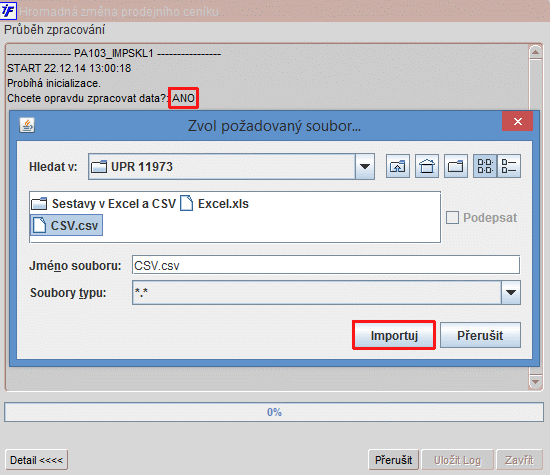Click the log scrollbar down arrow

pos(536,381)
